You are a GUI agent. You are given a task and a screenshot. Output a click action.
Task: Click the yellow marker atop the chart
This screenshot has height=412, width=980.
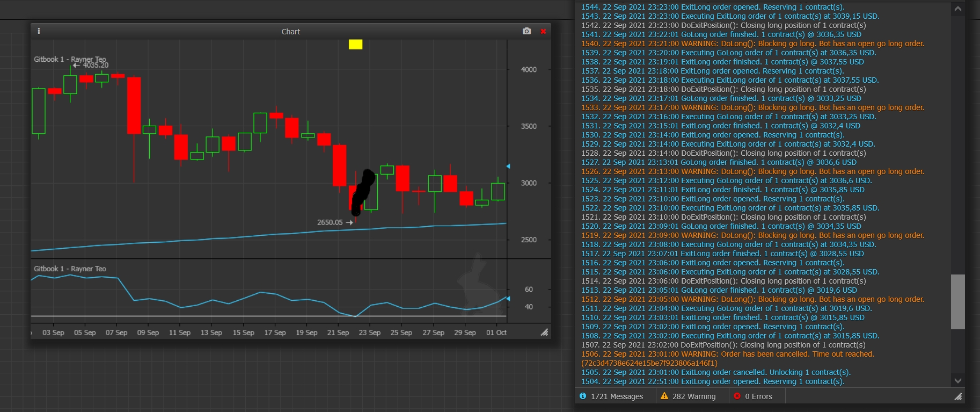pyautogui.click(x=355, y=45)
